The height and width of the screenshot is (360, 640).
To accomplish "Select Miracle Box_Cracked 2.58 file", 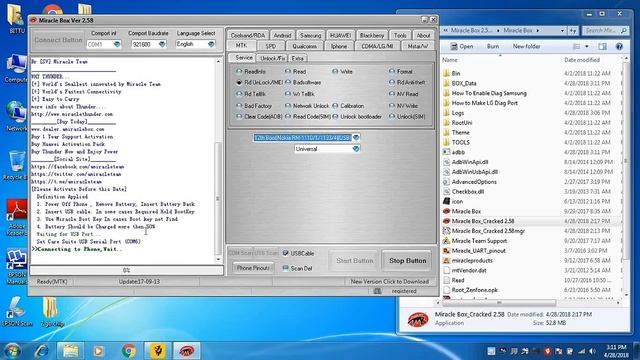I will click(x=482, y=221).
